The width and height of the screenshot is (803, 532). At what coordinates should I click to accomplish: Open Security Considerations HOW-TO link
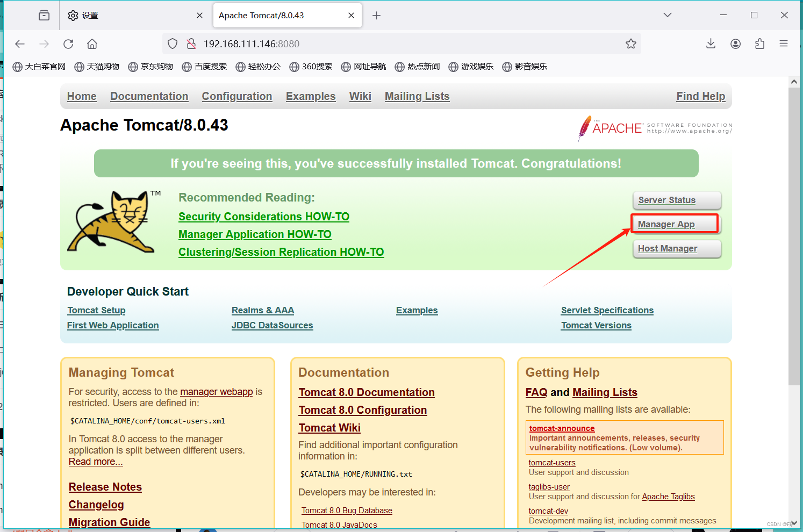pyautogui.click(x=264, y=217)
